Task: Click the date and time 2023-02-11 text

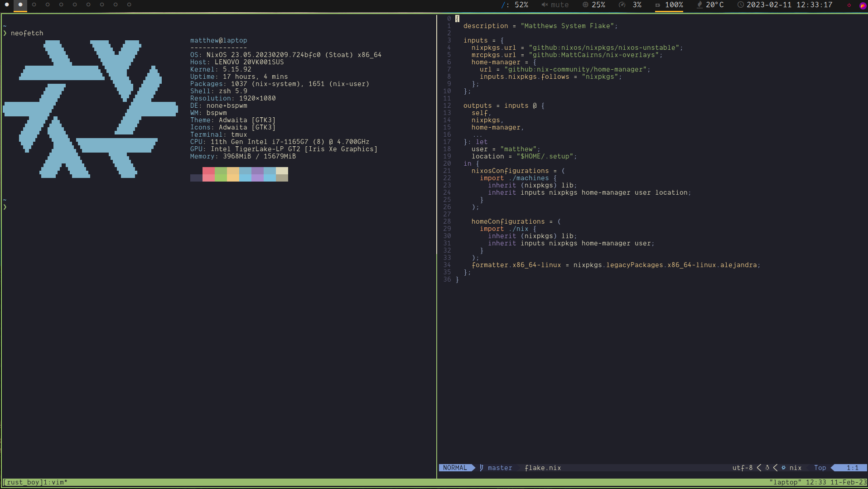Action: tap(790, 5)
